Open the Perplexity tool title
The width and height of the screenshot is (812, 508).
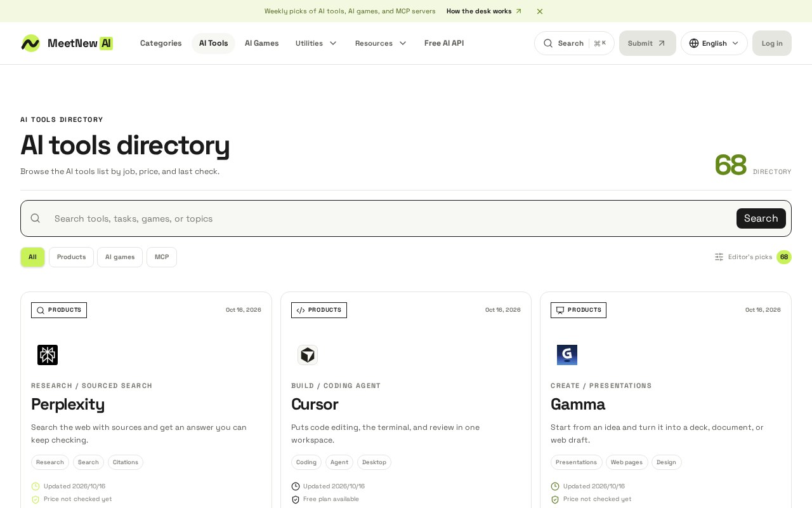68,404
